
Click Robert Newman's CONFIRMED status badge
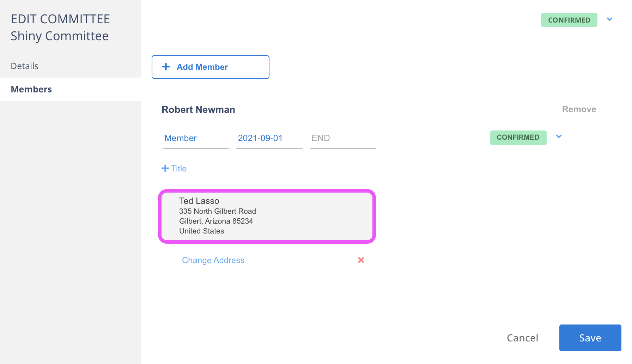(x=518, y=138)
